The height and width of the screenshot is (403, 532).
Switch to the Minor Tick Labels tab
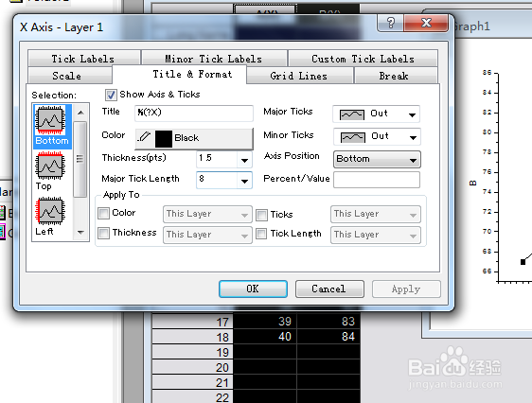(214, 59)
